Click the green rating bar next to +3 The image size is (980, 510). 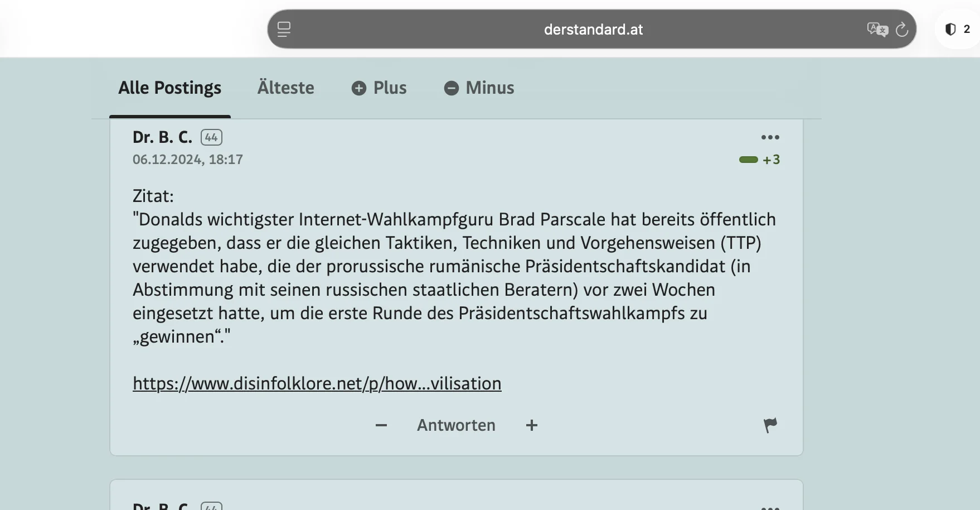point(748,160)
